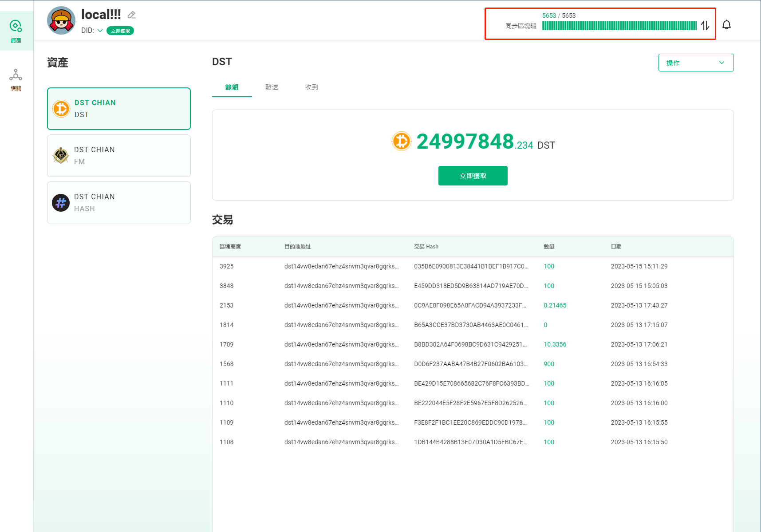Image resolution: width=761 pixels, height=532 pixels.
Task: Click date 2023-05-15 15:11:29
Action: coord(639,266)
